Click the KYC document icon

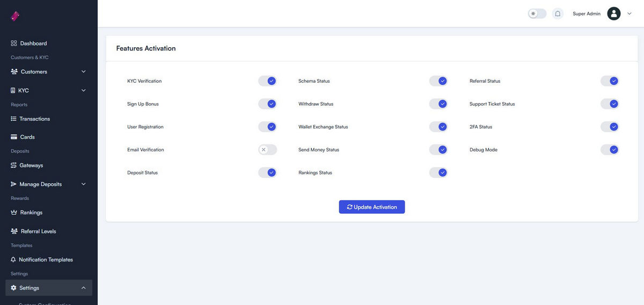(x=13, y=90)
